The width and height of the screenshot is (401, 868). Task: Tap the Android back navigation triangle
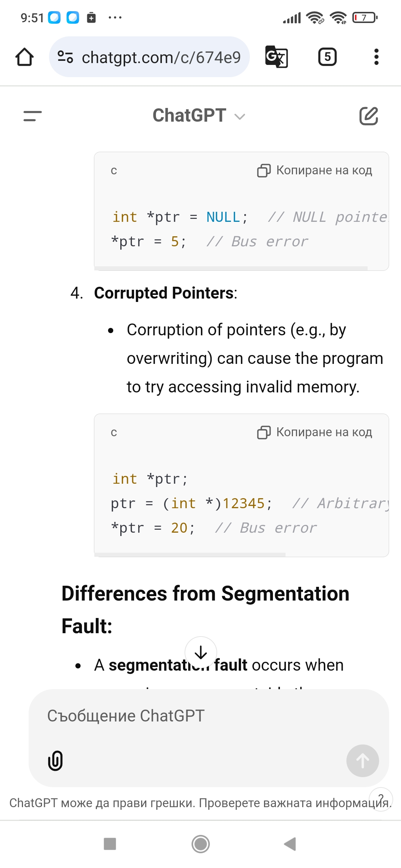(290, 844)
